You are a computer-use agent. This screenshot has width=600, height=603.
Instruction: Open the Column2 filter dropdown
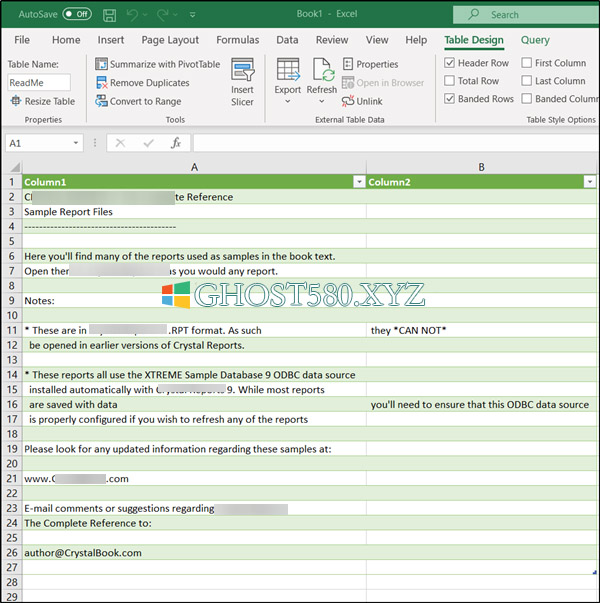pyautogui.click(x=590, y=182)
